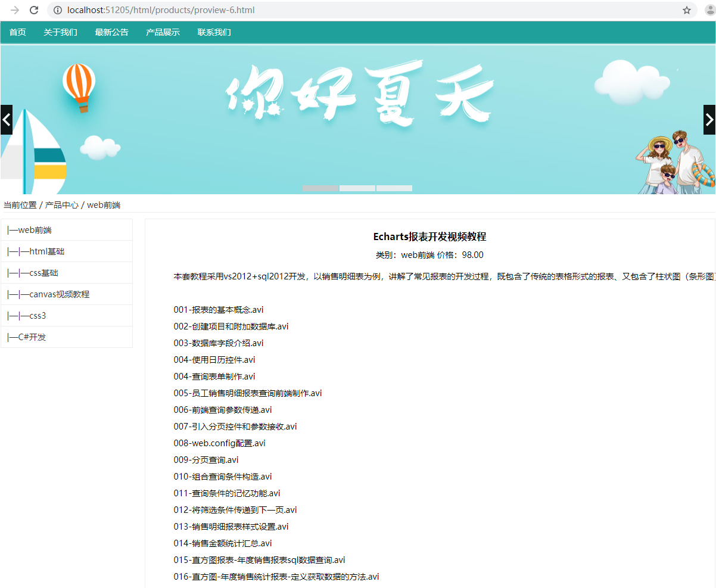
Task: Click the 016-直方图 定义获取数据的方法.avi line
Action: pyautogui.click(x=276, y=577)
